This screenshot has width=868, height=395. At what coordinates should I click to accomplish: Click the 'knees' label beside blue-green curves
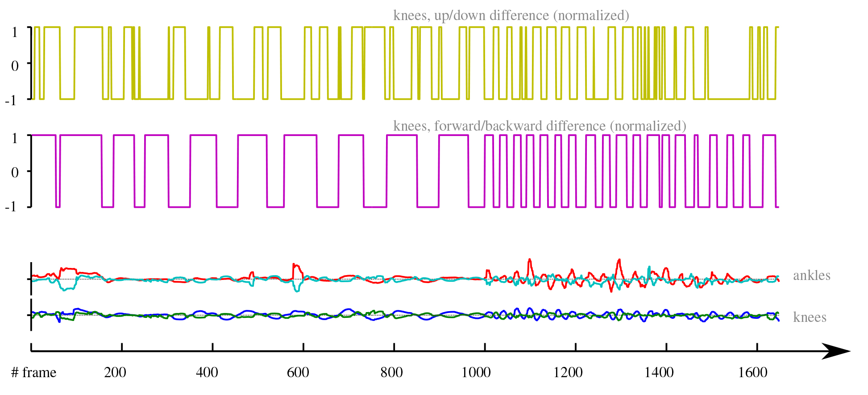click(x=810, y=317)
